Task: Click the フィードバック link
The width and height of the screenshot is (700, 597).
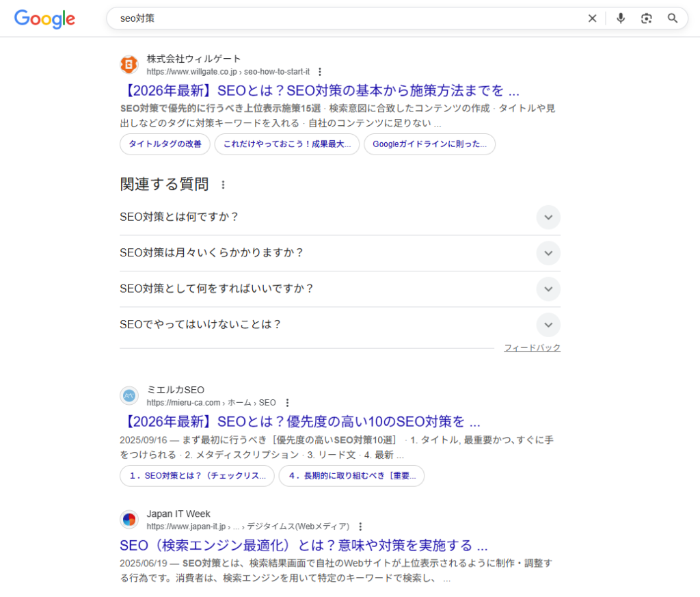Action: 532,348
